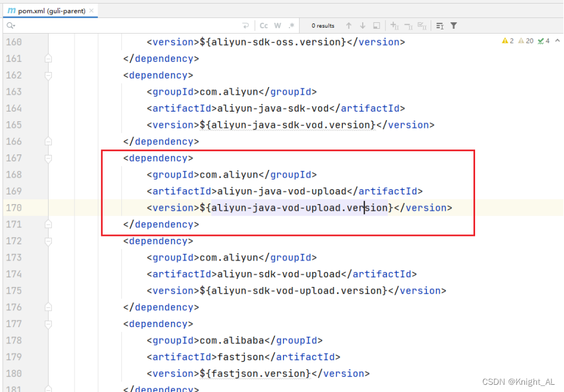Click com.aliyun groupId on line 163
Screen dimensions: 564x392
229,92
